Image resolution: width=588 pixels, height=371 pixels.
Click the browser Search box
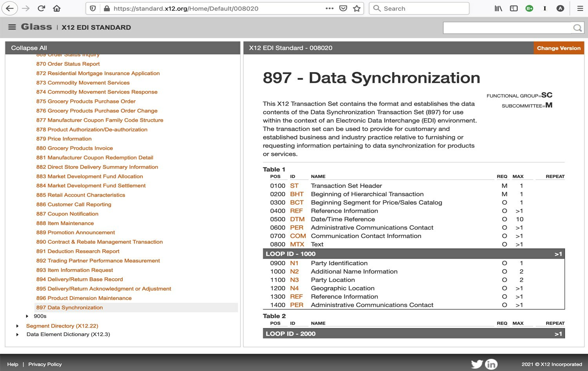point(419,8)
